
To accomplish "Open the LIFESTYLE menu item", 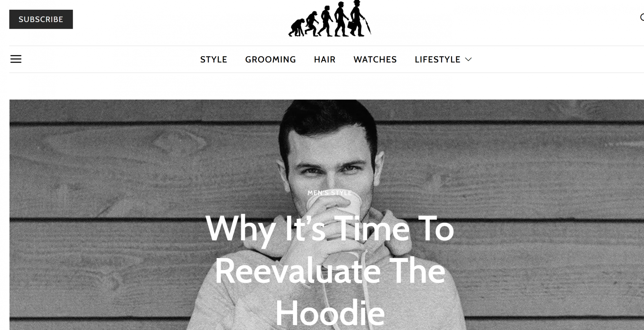I will [x=437, y=59].
